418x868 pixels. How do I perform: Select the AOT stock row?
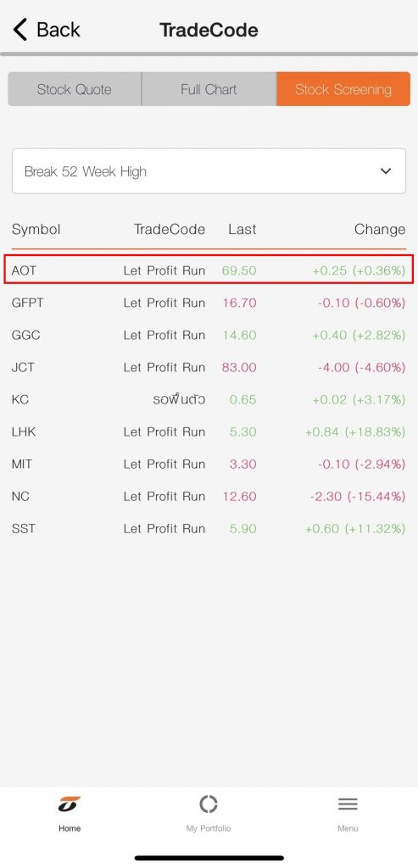209,270
